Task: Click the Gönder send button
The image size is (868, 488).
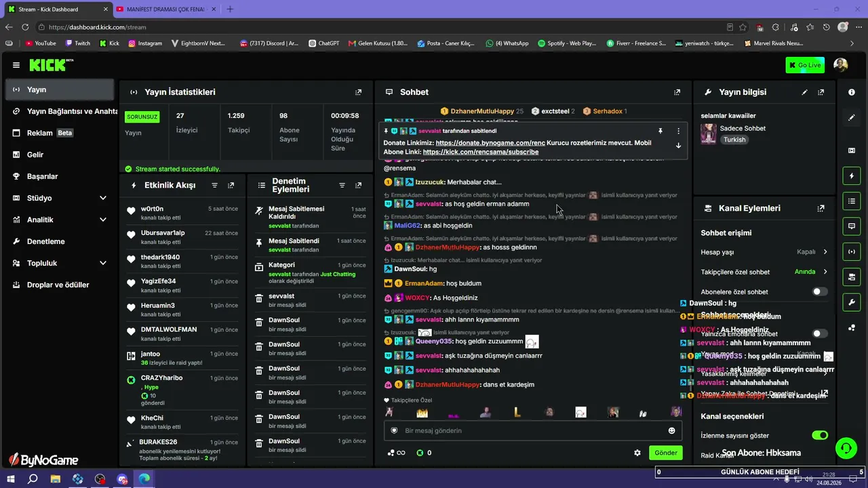Action: tap(665, 453)
